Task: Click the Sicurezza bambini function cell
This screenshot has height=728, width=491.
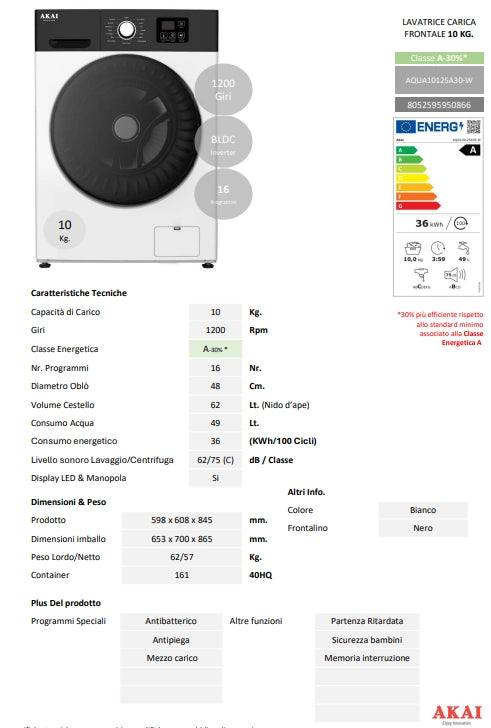Action: point(367,640)
